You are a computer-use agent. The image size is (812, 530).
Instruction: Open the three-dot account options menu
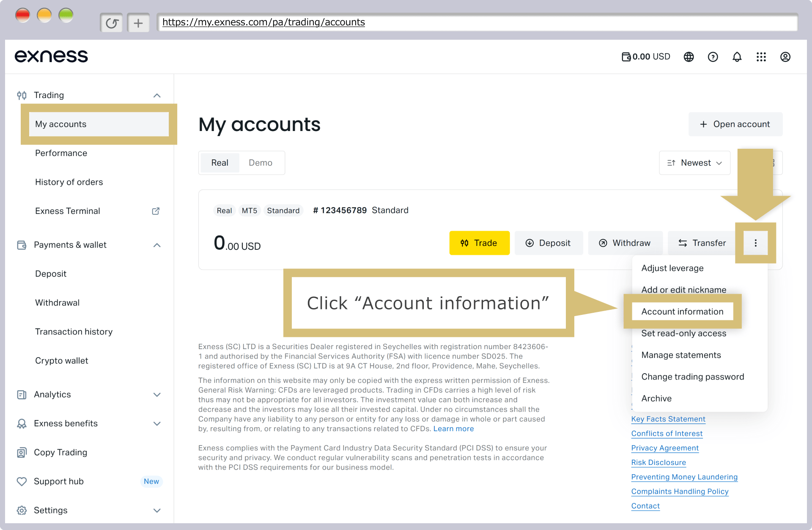tap(755, 243)
